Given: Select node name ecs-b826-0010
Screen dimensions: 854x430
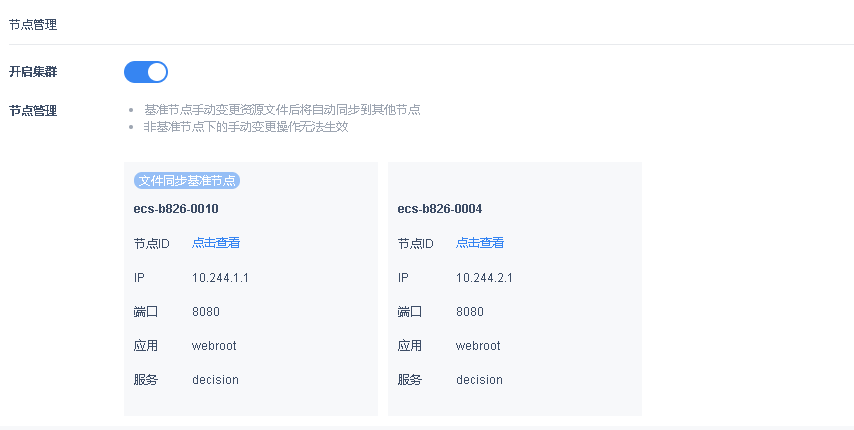Looking at the screenshot, I should click(176, 209).
